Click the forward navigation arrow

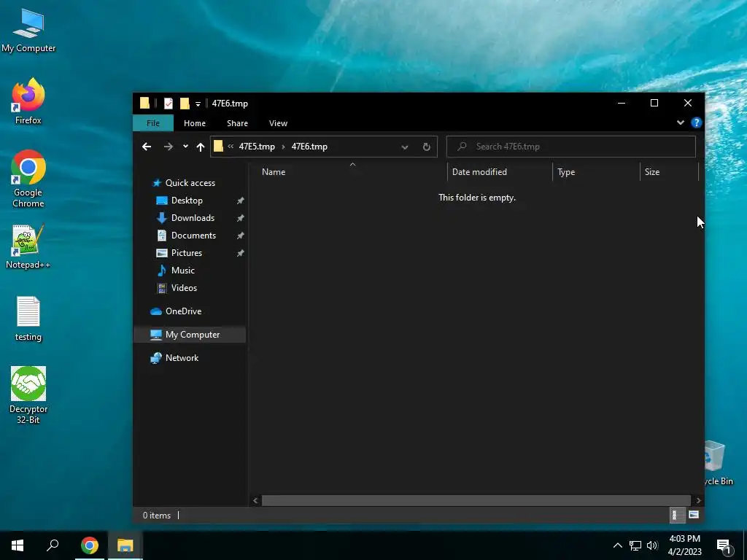tap(169, 147)
